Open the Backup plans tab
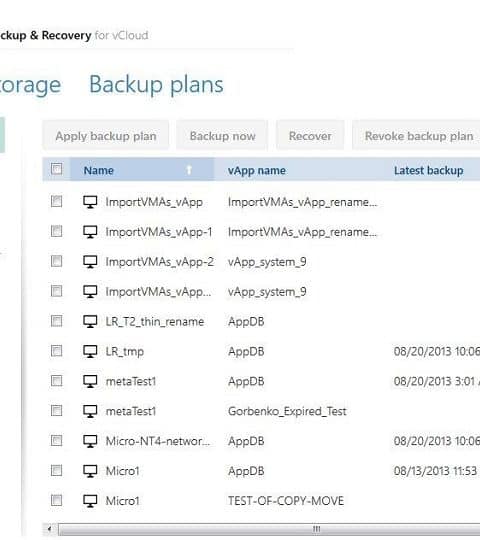 156,85
